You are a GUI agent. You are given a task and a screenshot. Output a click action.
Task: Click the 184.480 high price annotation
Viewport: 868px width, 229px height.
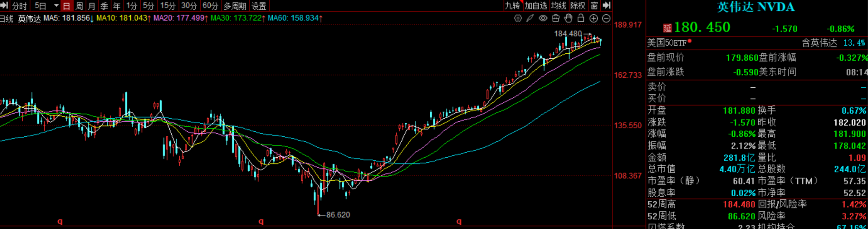[x=568, y=34]
